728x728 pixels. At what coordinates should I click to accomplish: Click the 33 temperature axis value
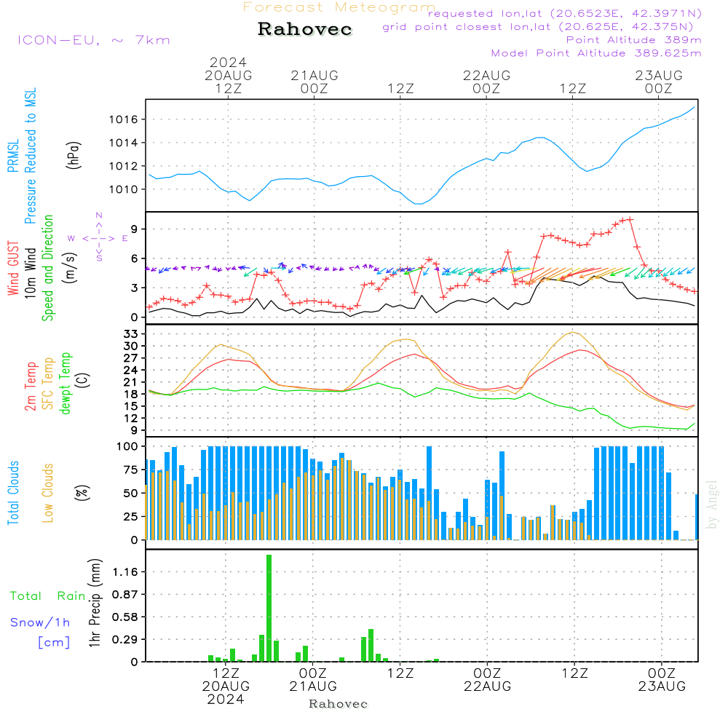pos(130,334)
